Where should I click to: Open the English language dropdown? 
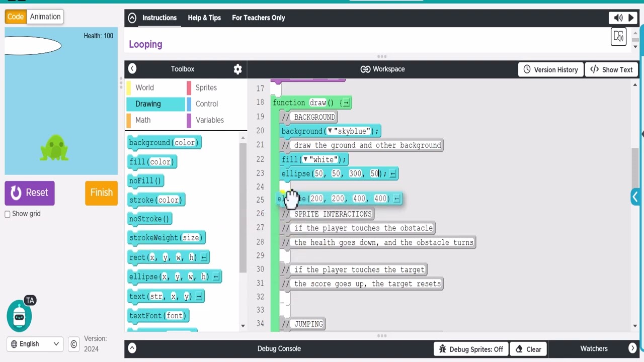click(34, 344)
